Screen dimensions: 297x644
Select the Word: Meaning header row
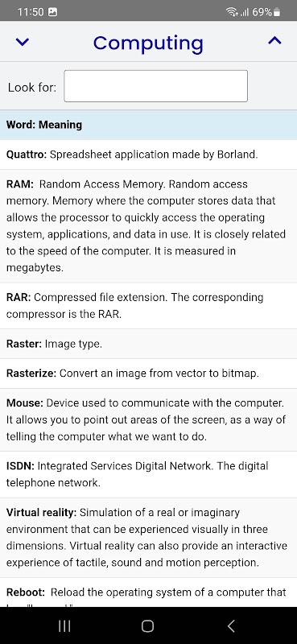pos(148,125)
